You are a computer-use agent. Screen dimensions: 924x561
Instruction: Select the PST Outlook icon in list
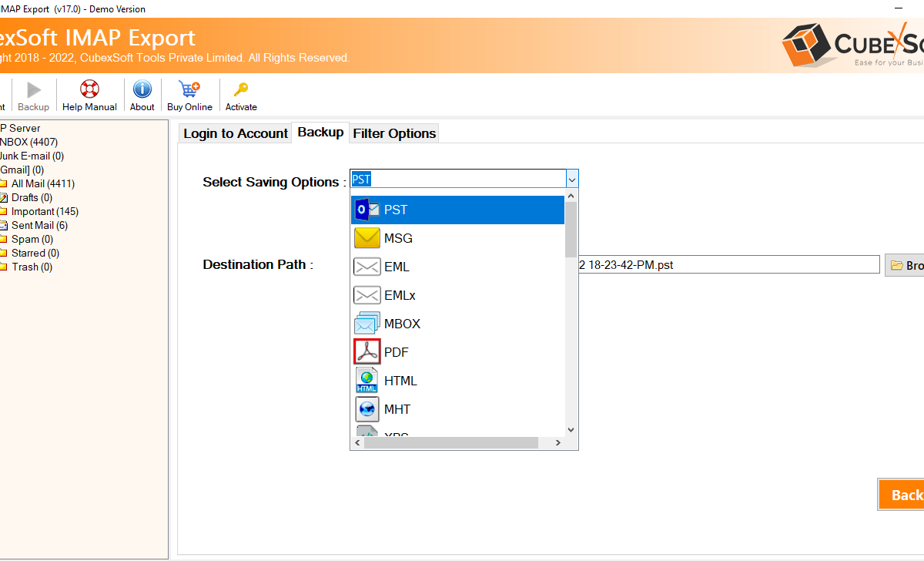(x=367, y=210)
